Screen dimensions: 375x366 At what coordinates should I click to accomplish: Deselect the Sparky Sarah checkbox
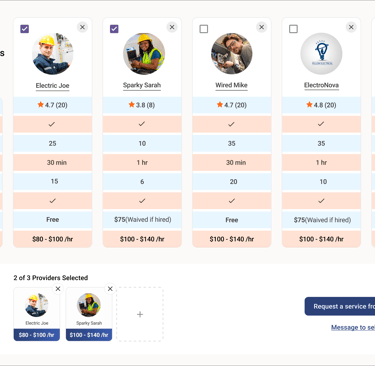114,29
